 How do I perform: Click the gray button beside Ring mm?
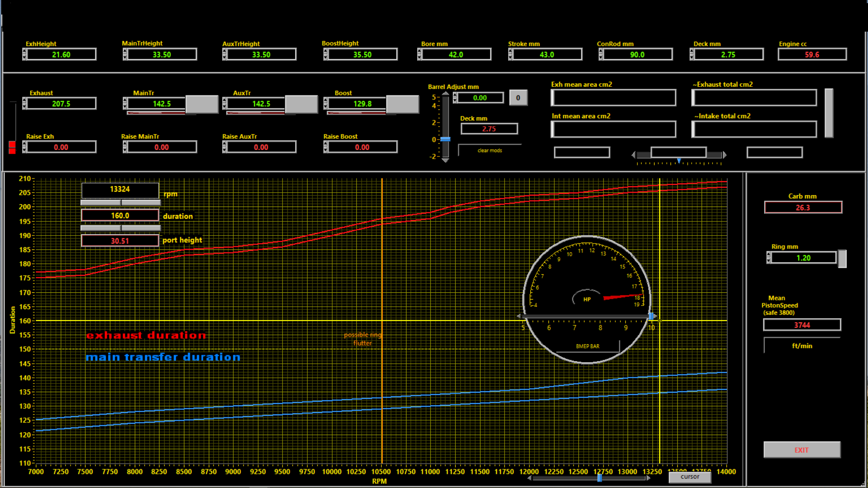coord(842,258)
